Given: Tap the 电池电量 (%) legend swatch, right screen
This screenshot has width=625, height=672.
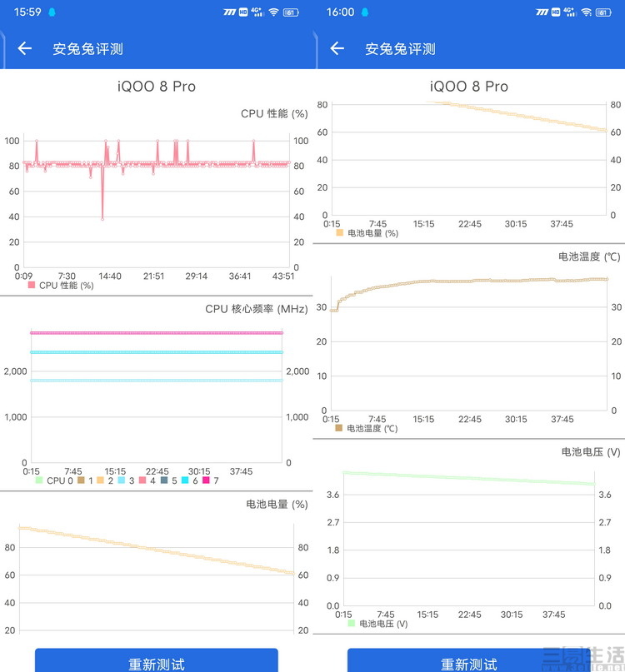Looking at the screenshot, I should tap(340, 232).
